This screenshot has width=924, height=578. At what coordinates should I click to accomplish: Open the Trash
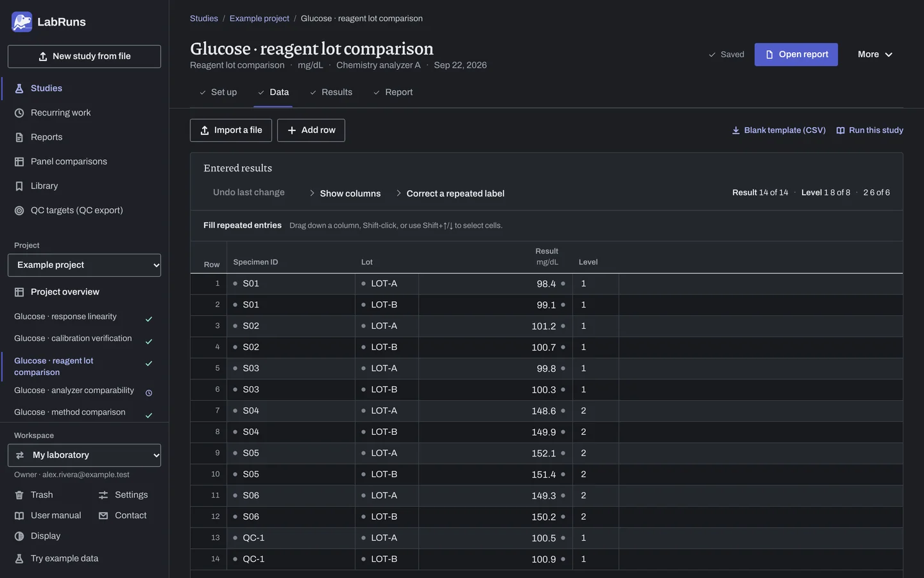click(34, 495)
